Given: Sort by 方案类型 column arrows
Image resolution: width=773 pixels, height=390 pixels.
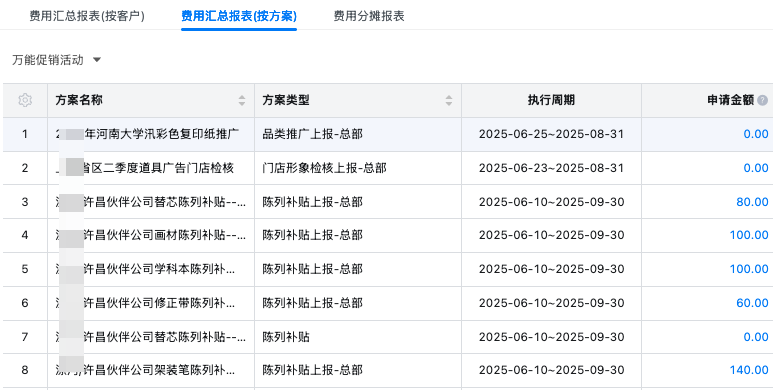Looking at the screenshot, I should (449, 101).
